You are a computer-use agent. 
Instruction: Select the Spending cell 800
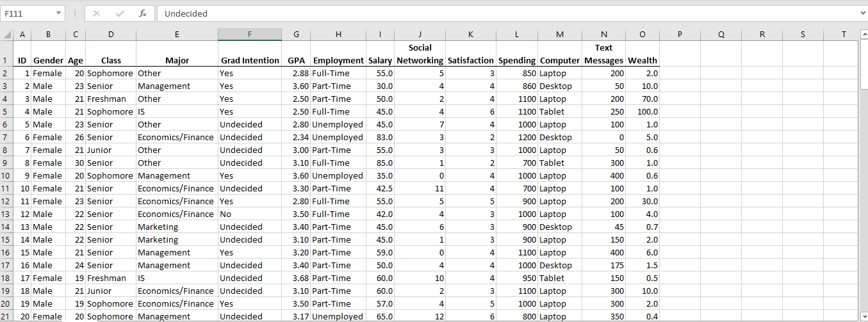point(517,316)
